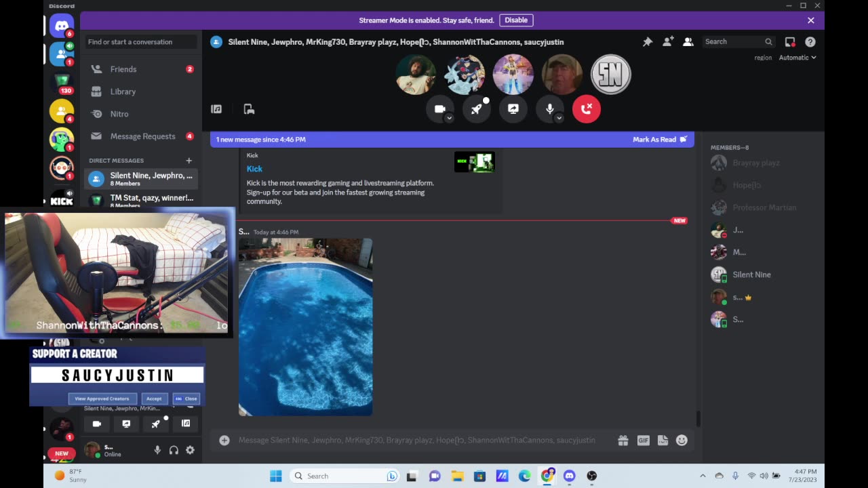Screen dimensions: 868x488
Task: Start activity from bottom-left voice panel rocket
Action: pos(156,424)
